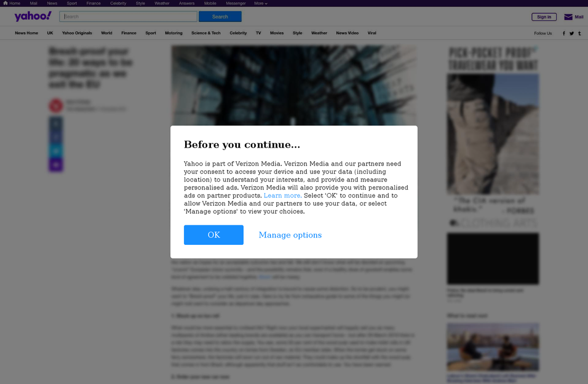Go to News Home tab
Image resolution: width=588 pixels, height=384 pixels.
click(x=26, y=33)
